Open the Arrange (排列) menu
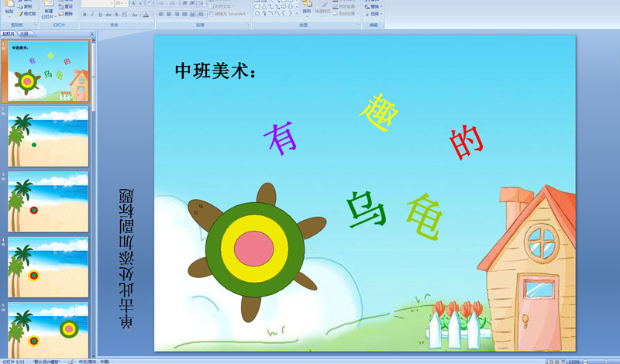The width and height of the screenshot is (620, 364). coord(307,9)
